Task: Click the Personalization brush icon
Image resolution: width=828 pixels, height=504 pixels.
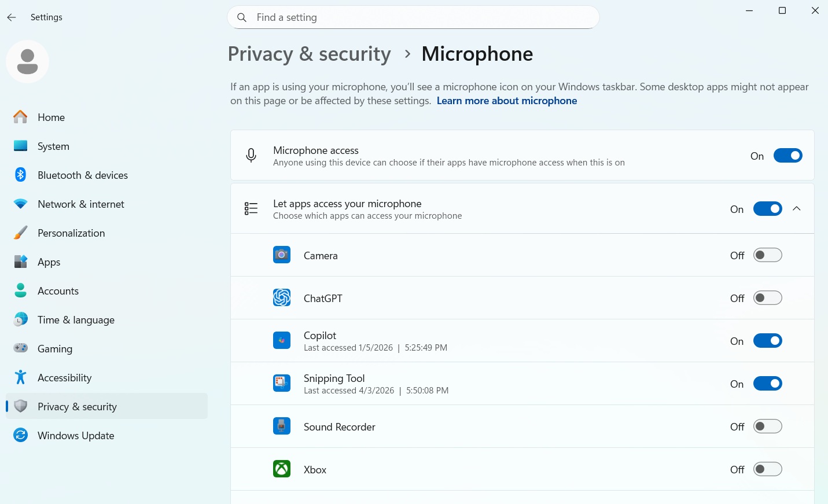Action: [x=20, y=233]
